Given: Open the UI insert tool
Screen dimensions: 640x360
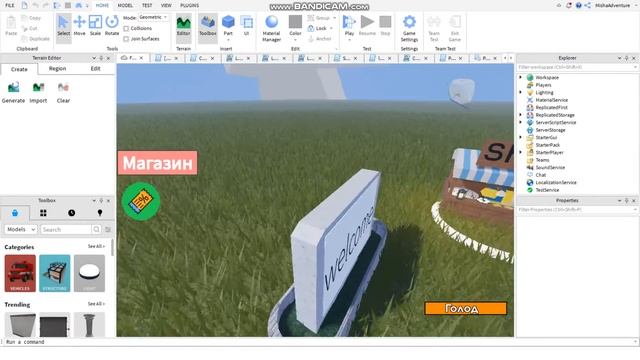Looking at the screenshot, I should (x=247, y=26).
